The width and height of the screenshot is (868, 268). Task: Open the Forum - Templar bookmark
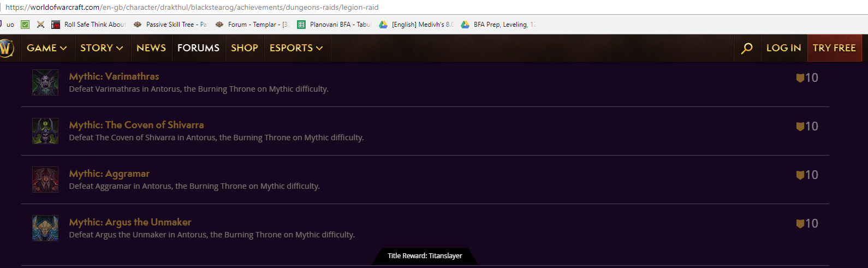(x=252, y=25)
